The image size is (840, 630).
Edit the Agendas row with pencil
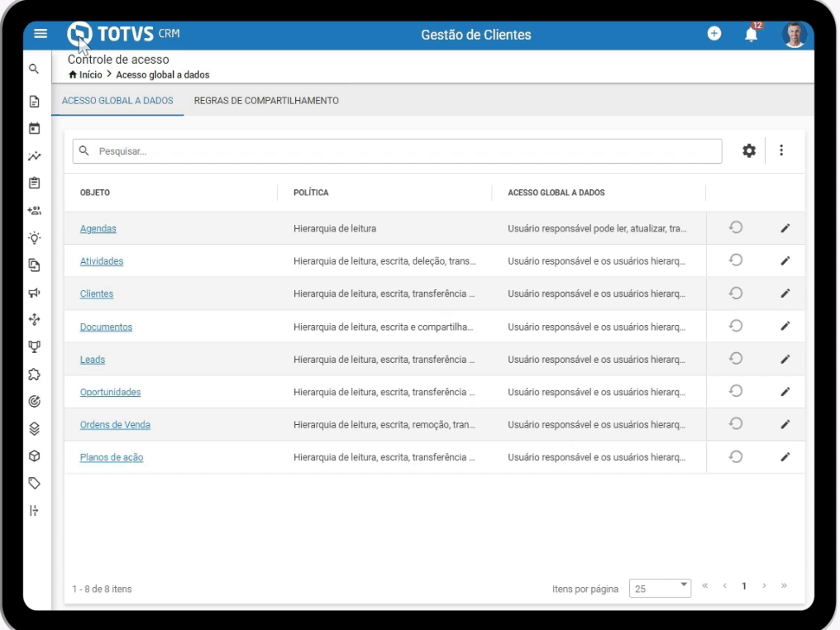[x=785, y=228]
